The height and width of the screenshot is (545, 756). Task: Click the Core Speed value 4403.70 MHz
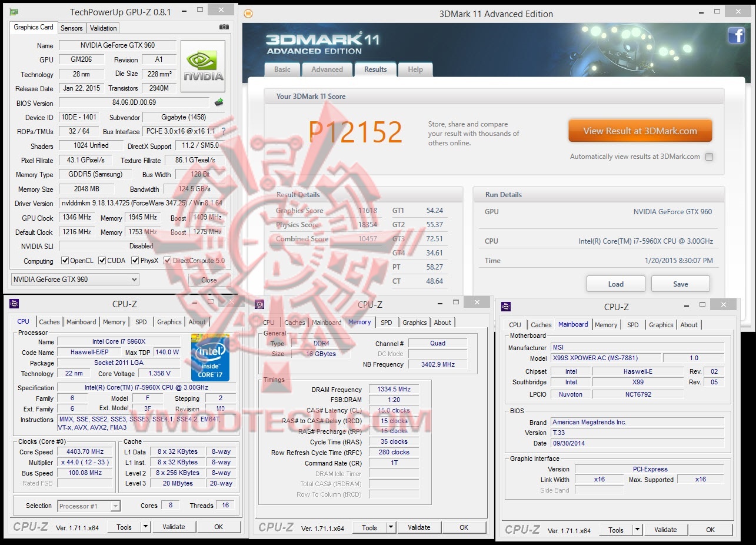(85, 451)
